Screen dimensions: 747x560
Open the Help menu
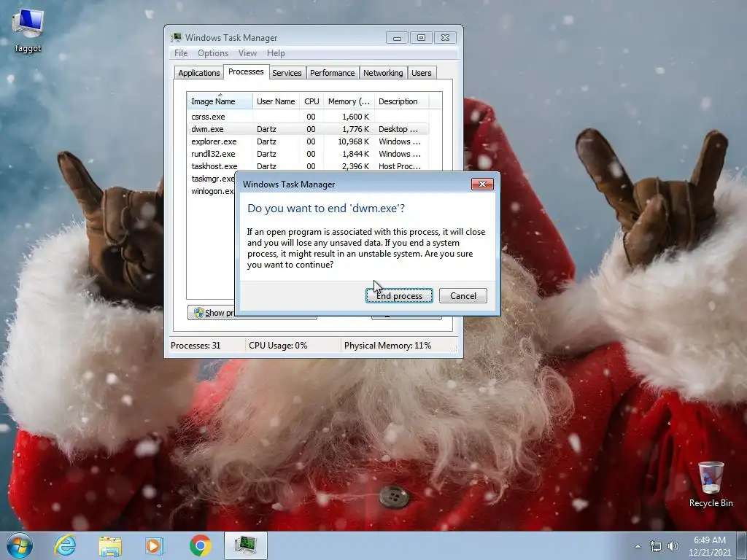click(x=276, y=52)
